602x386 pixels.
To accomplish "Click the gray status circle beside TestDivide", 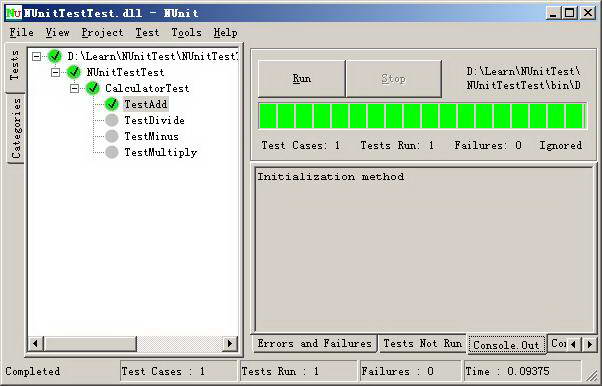I will (112, 120).
